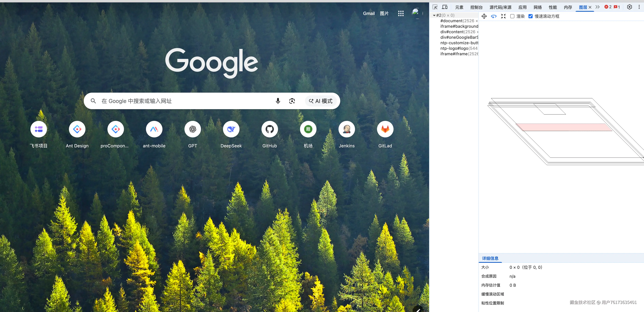Screen dimensions: 644x312
Task: Select the rotate mode tool
Action: [x=494, y=16]
